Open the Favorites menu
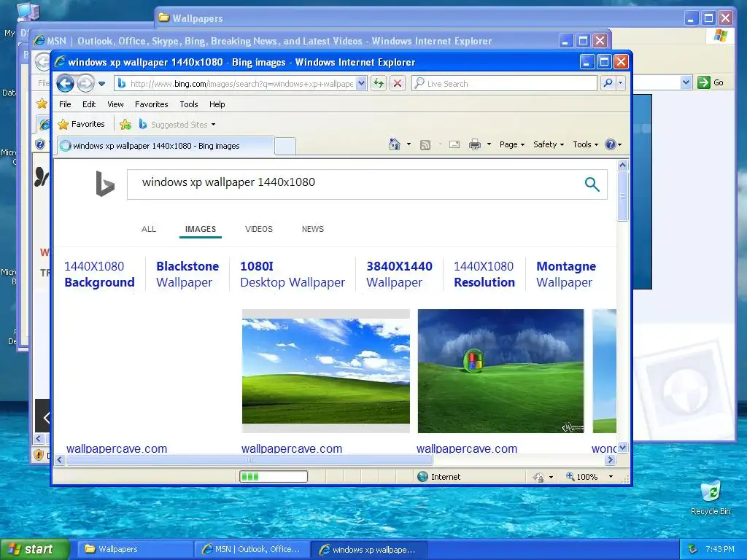 [152, 104]
